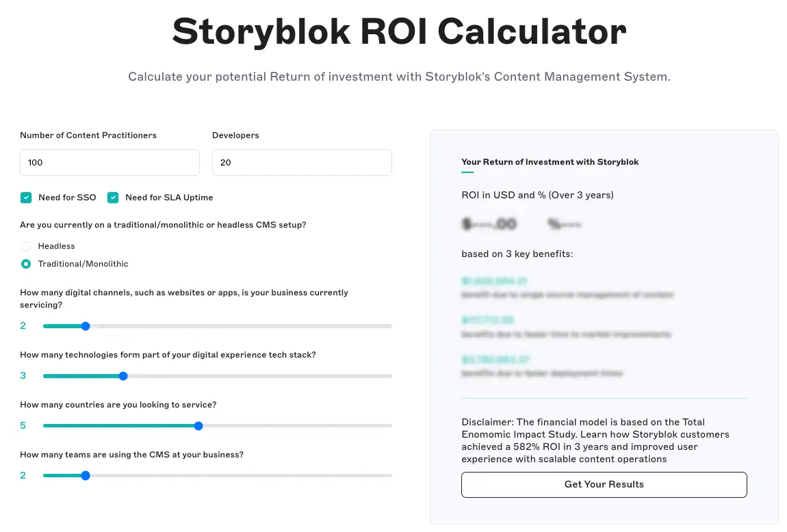The image size is (787, 532).
Task: Click the Number of Content Practitioners field
Action: tap(109, 162)
